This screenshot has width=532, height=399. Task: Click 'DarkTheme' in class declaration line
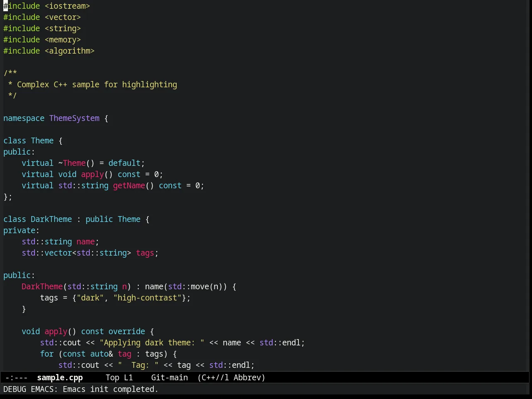point(51,219)
